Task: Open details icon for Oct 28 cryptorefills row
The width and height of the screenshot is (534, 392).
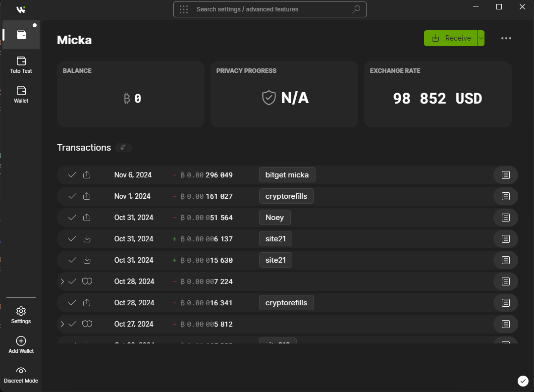Action: coord(505,303)
